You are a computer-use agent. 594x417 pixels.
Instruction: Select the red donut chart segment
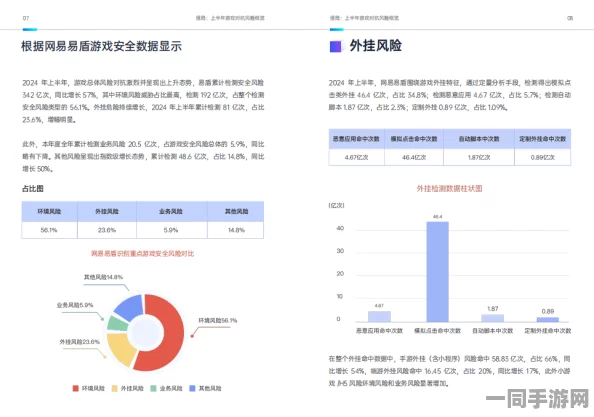(172, 333)
